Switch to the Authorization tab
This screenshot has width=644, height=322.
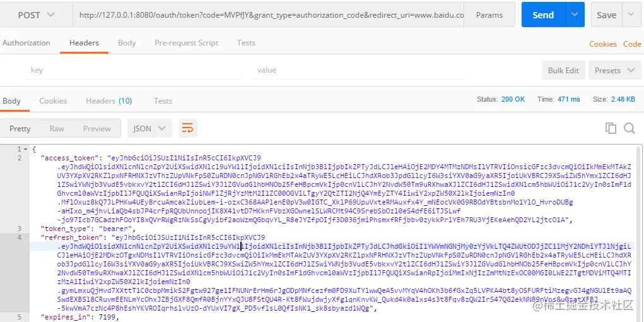(x=26, y=43)
